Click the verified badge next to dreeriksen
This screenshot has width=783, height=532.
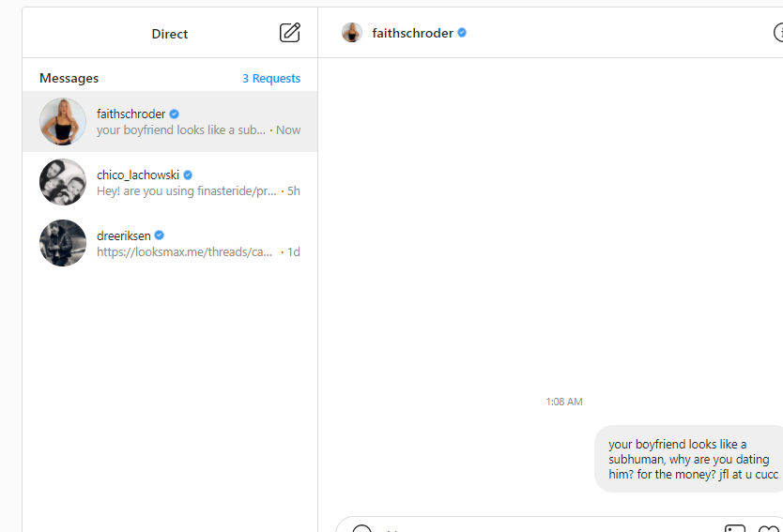click(160, 236)
